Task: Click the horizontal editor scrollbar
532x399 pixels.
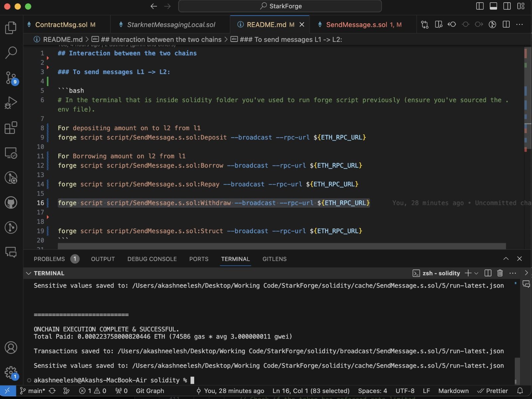Action: click(282, 246)
